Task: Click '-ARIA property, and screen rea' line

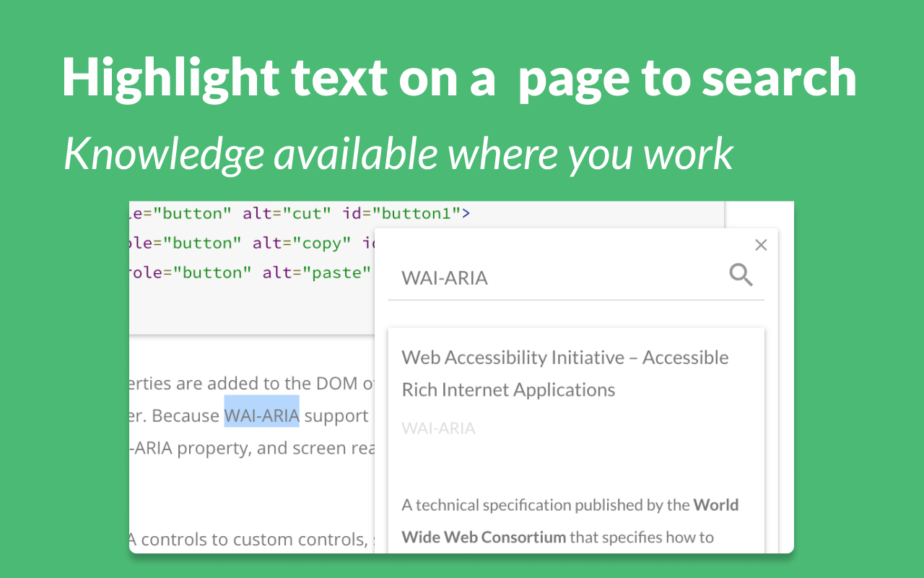Action: pos(253,448)
